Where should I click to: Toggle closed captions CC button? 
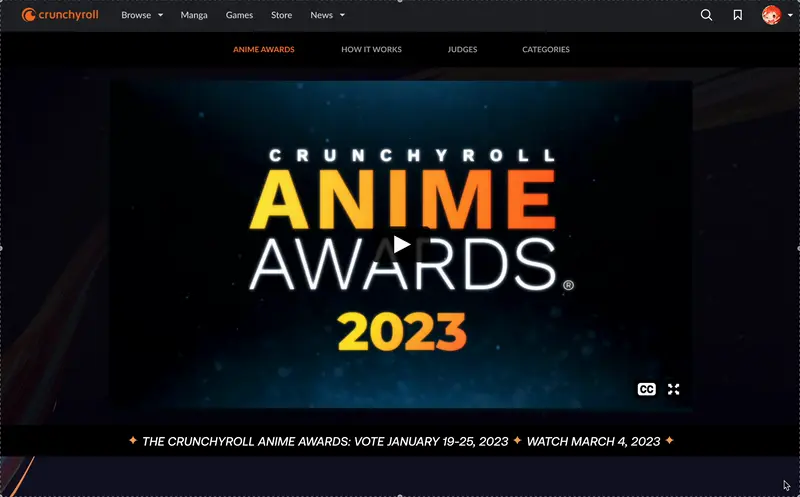[x=646, y=389]
